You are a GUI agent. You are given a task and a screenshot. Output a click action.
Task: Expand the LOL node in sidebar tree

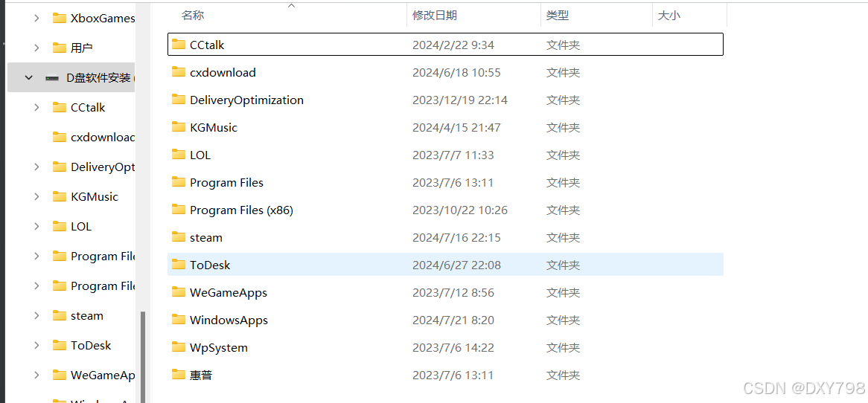(x=36, y=226)
